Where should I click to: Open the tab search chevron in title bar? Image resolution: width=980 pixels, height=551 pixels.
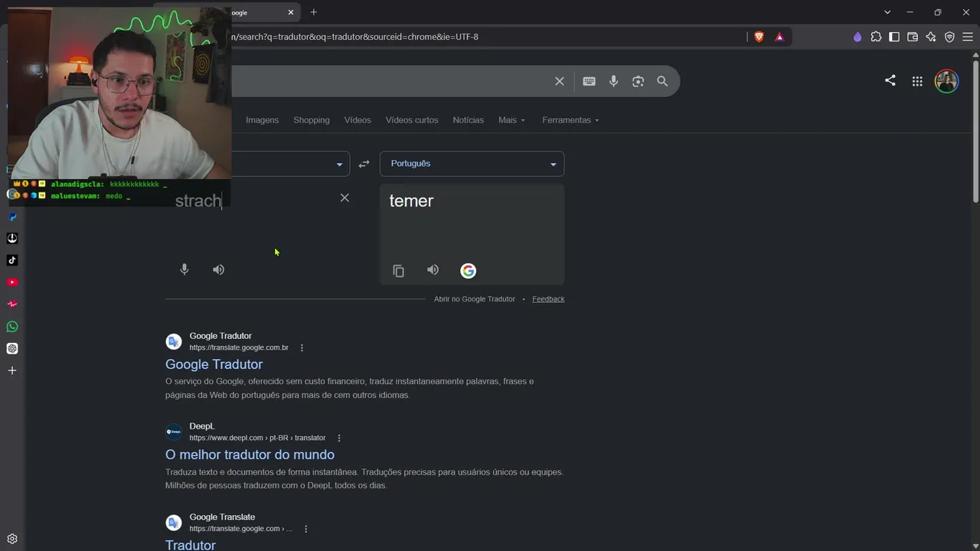point(887,12)
